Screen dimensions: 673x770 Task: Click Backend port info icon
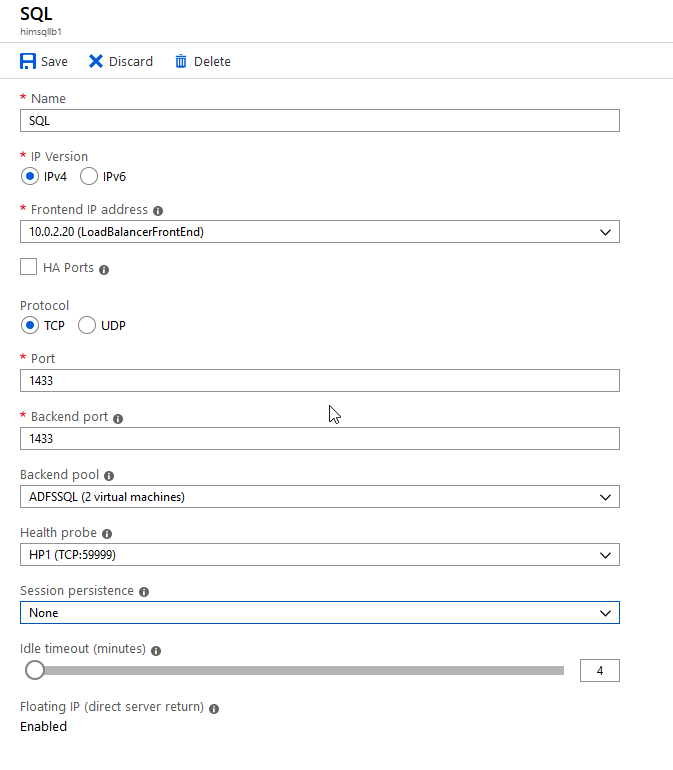pos(118,418)
